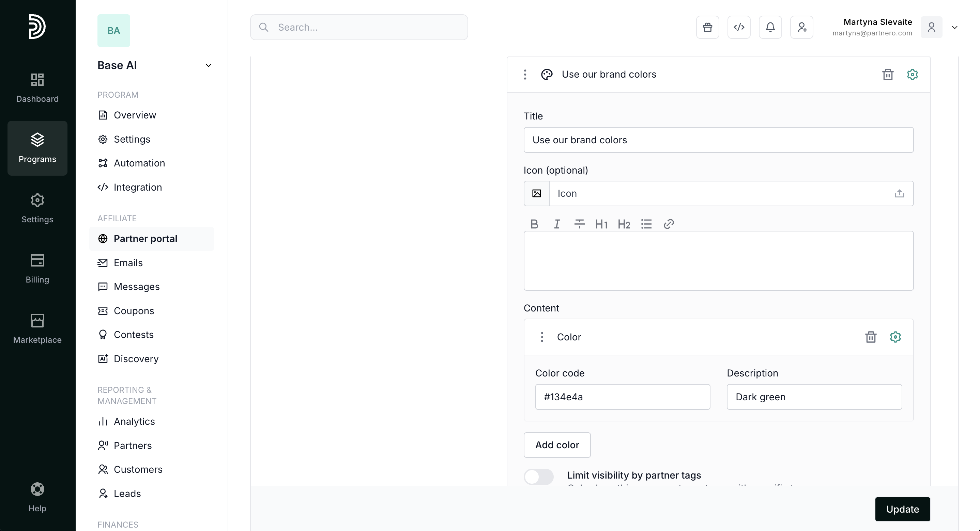
Task: Open the user account dropdown arrow
Action: point(954,27)
